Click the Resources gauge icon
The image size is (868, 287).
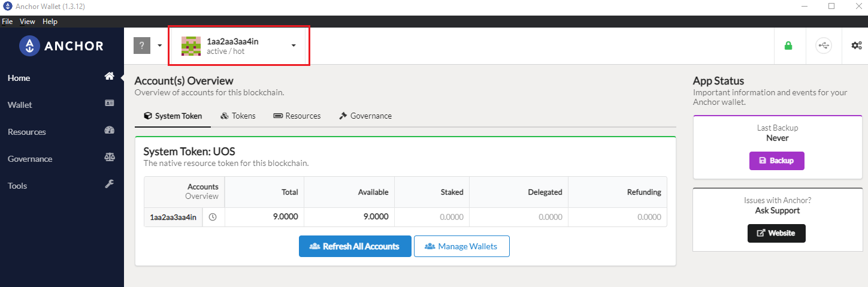[109, 131]
